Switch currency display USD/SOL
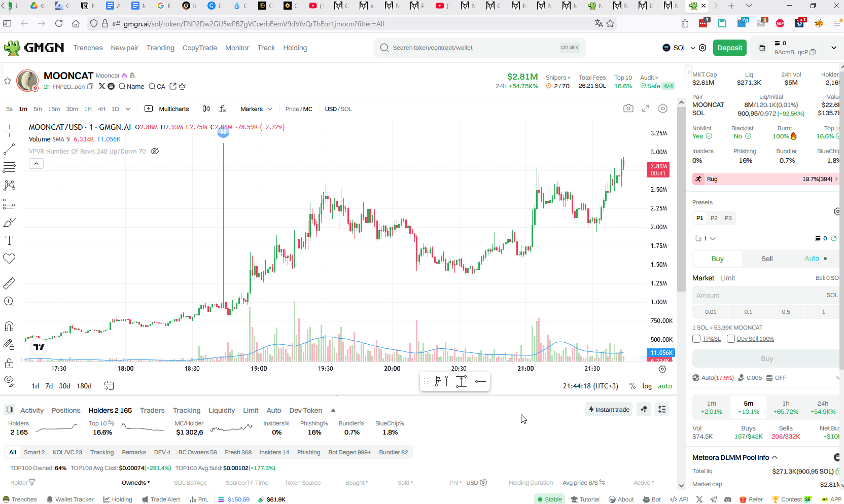The image size is (844, 504). [x=338, y=109]
